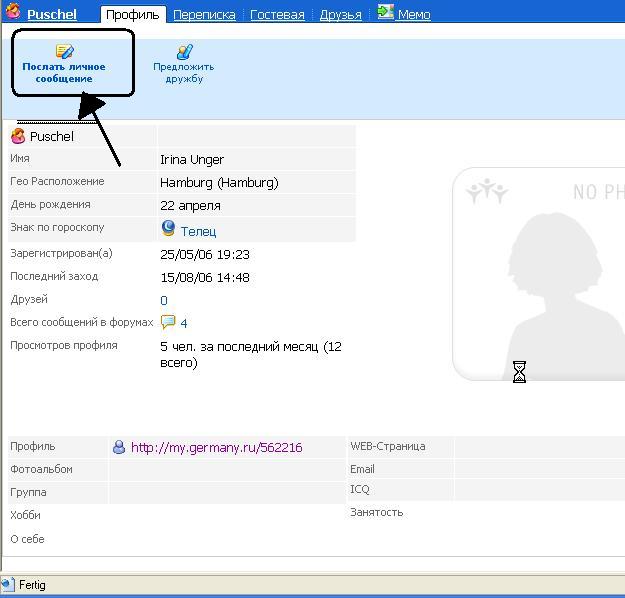This screenshot has height=598, width=625.
Task: Click the user icon in the Puschel profile row
Action: (x=18, y=136)
